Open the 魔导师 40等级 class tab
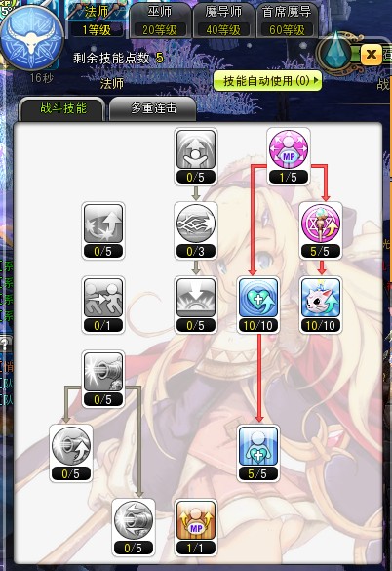This screenshot has height=571, width=392. (x=223, y=20)
